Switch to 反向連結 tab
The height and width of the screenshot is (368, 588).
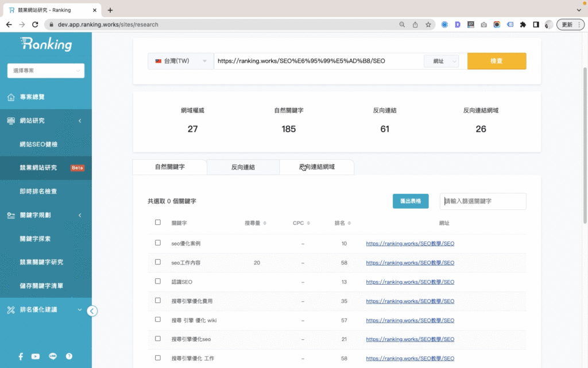pyautogui.click(x=243, y=167)
